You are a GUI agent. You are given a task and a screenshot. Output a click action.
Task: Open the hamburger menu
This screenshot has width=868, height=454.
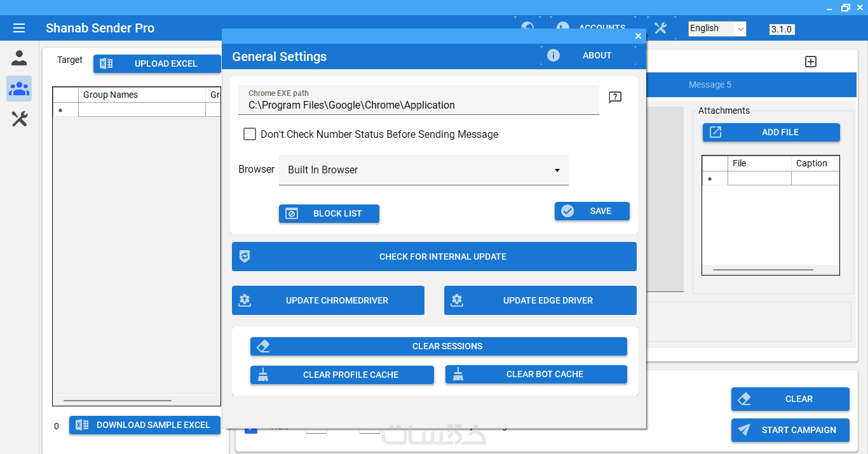(19, 28)
